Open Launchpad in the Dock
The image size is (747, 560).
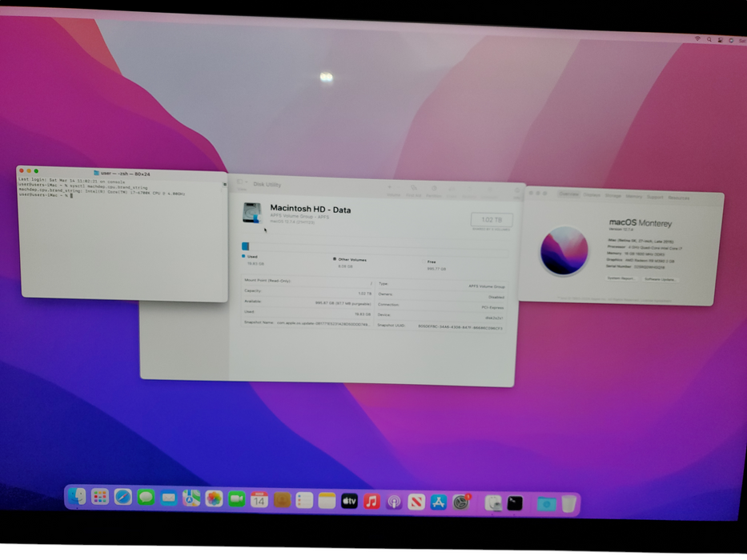100,498
